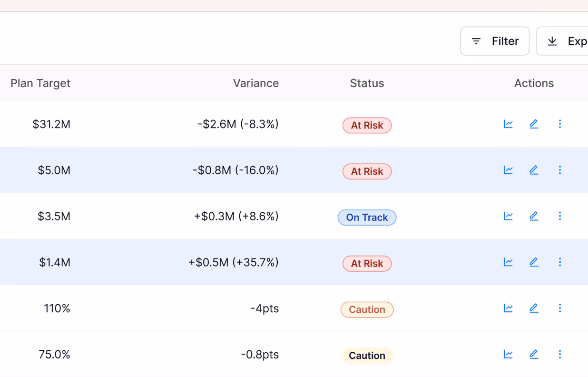The image size is (588, 377).
Task: Click At Risk badge in $1.4M row
Action: (x=367, y=264)
